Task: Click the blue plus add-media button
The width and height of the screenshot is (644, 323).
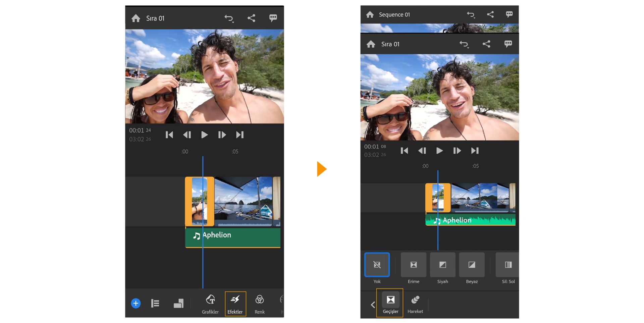Action: coord(136,303)
